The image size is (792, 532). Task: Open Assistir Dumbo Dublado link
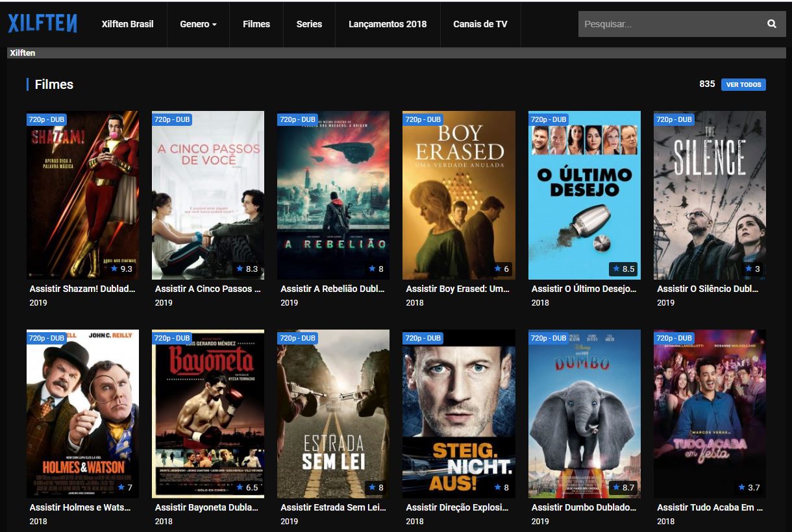pyautogui.click(x=583, y=507)
